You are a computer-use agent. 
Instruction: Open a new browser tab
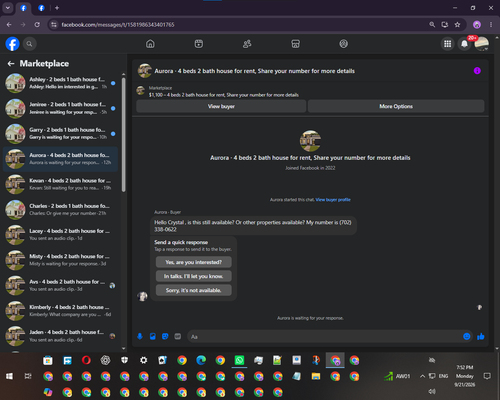click(57, 8)
